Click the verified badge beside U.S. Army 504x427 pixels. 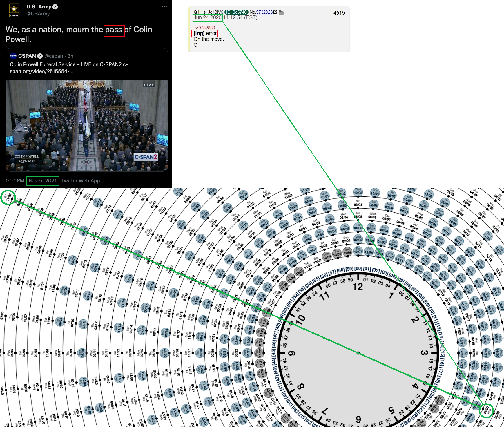(55, 7)
